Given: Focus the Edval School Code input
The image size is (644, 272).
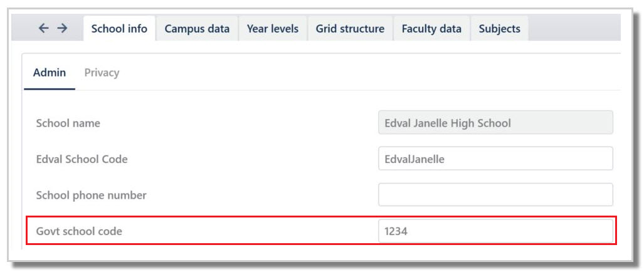Looking at the screenshot, I should [495, 159].
